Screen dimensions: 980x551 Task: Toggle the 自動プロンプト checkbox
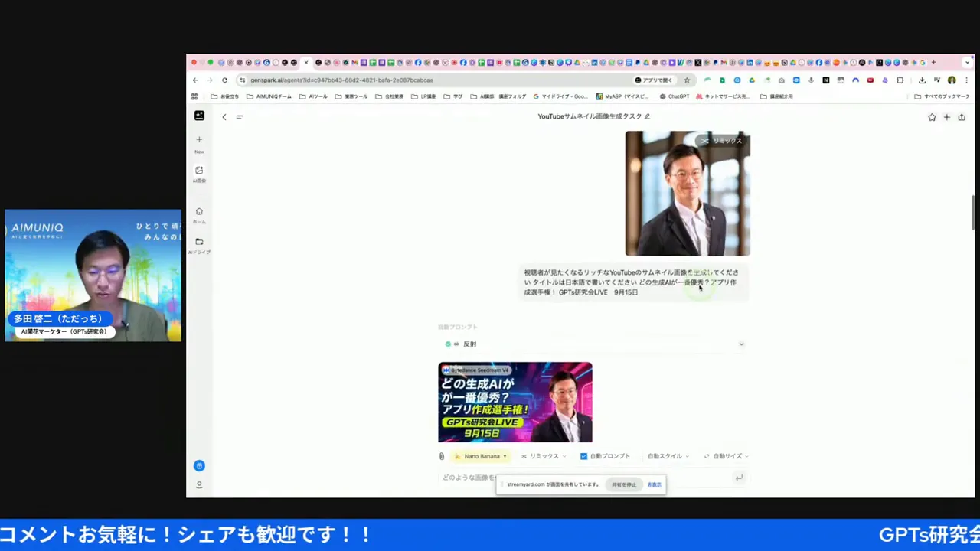point(583,456)
